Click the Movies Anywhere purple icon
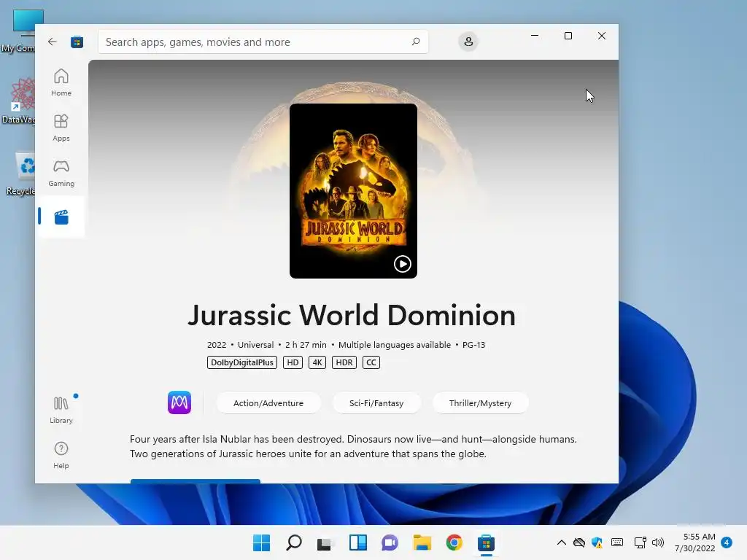747x560 pixels. point(179,402)
